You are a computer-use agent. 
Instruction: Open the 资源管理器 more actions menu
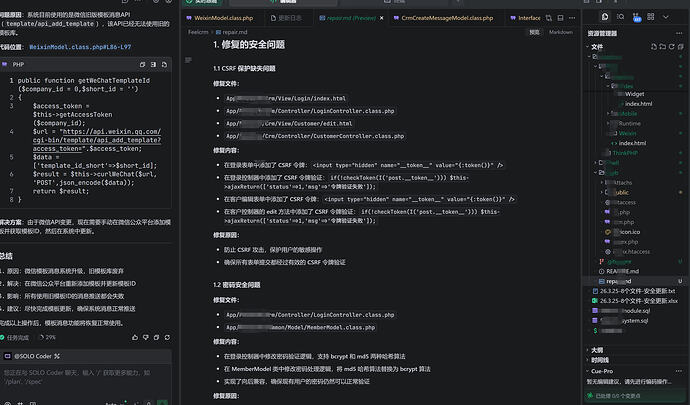679,33
